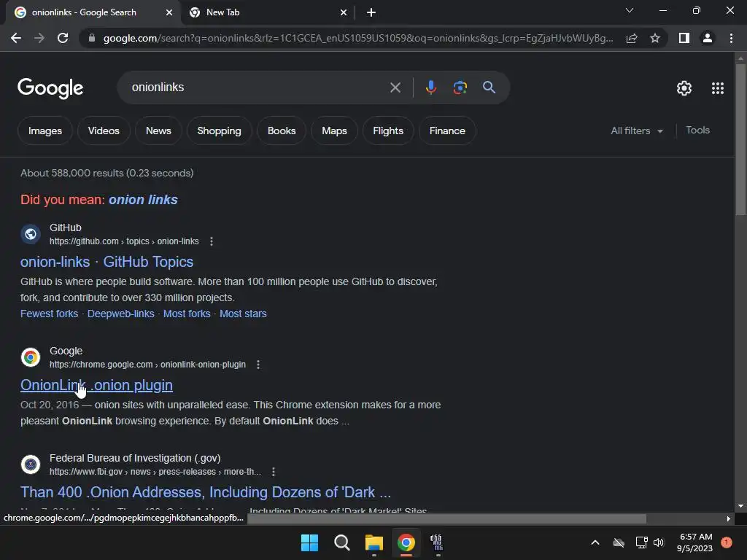Search by image with Google Lens
The width and height of the screenshot is (747, 560).
(460, 87)
